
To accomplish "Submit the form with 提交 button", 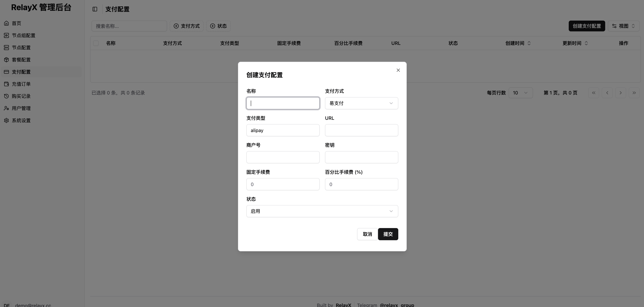I will (x=388, y=234).
